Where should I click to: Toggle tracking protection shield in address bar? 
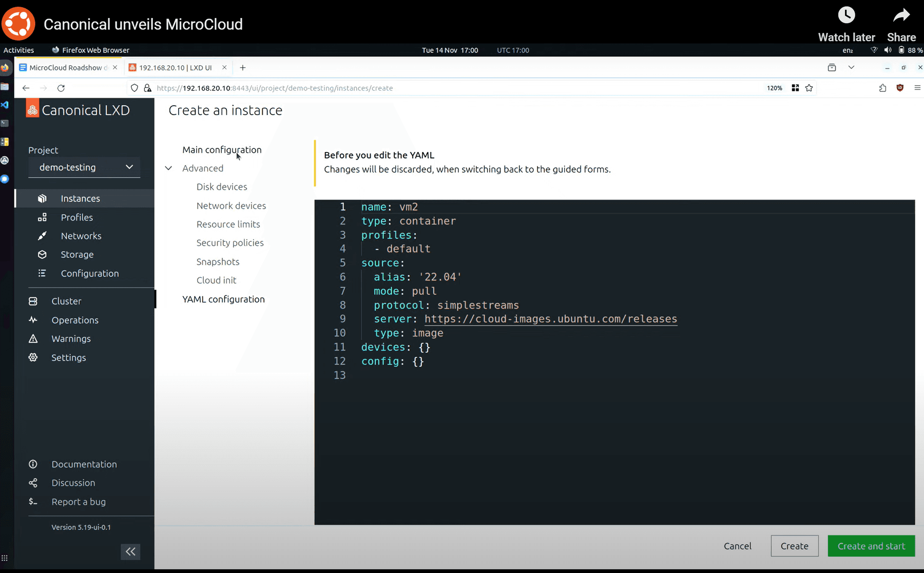tap(134, 88)
